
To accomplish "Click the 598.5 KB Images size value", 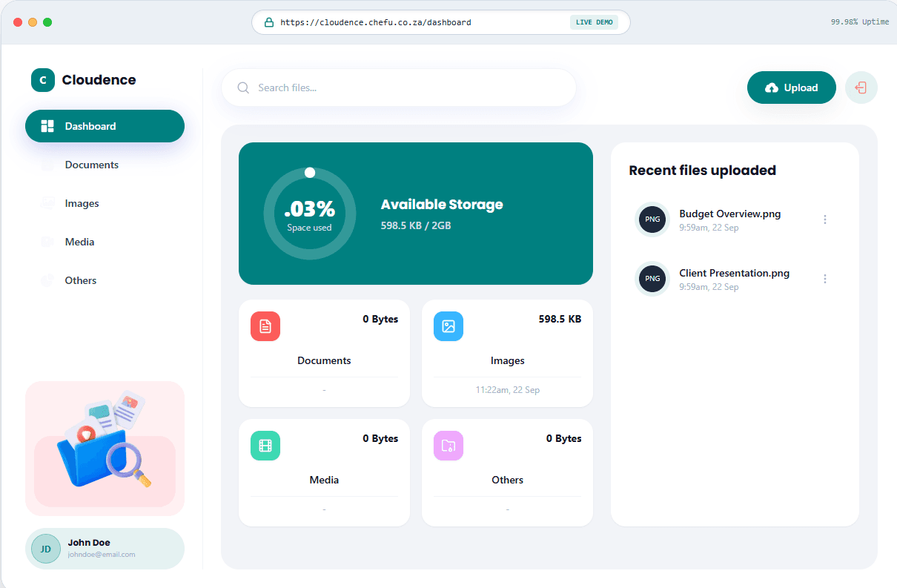I will [x=560, y=319].
